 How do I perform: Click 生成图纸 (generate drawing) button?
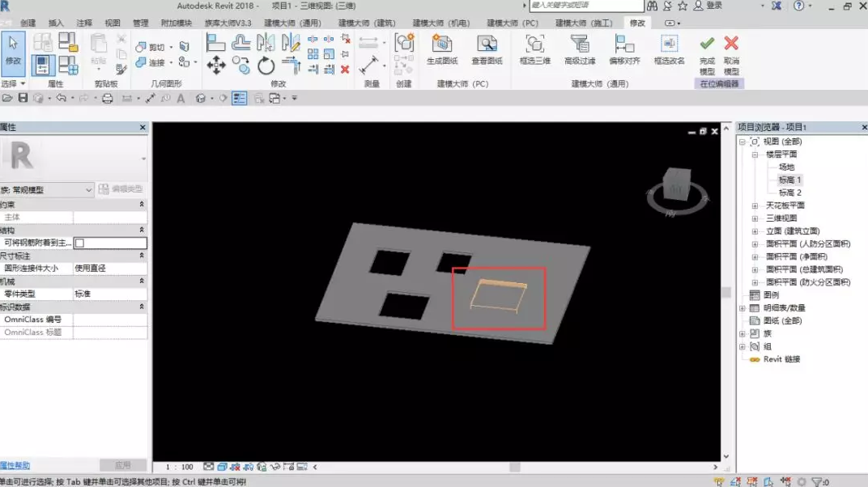(442, 49)
